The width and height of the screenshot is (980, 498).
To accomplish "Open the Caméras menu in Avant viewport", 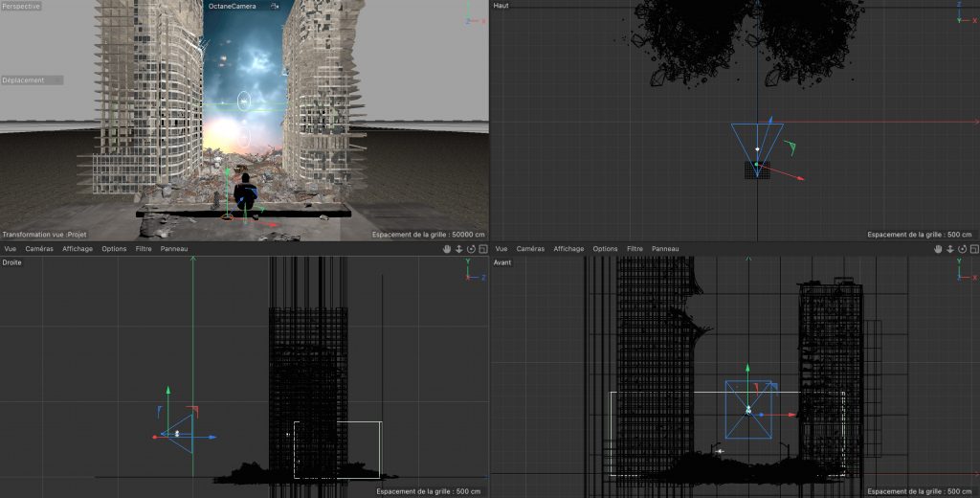I will [x=529, y=249].
